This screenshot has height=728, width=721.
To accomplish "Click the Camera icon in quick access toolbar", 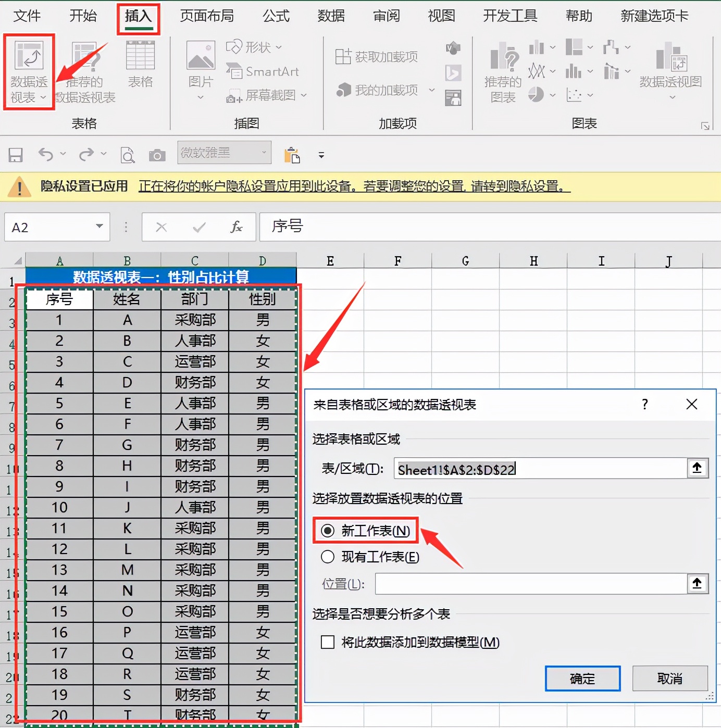I will click(157, 155).
